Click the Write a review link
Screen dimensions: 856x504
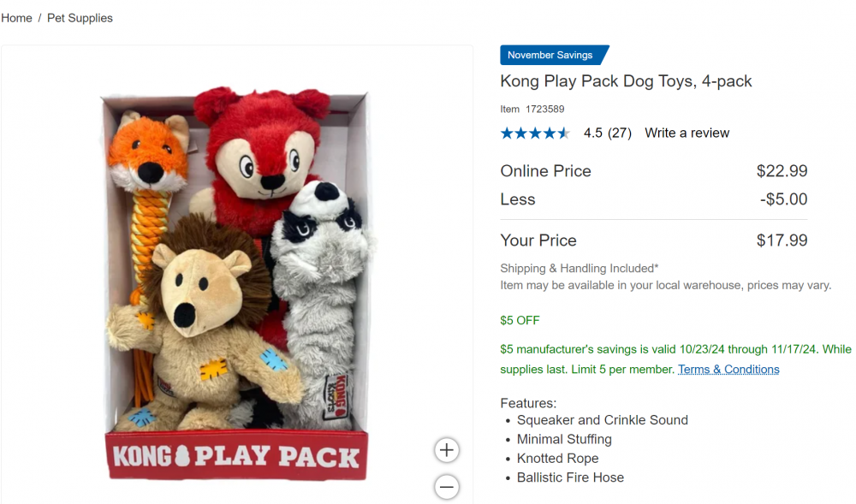687,133
